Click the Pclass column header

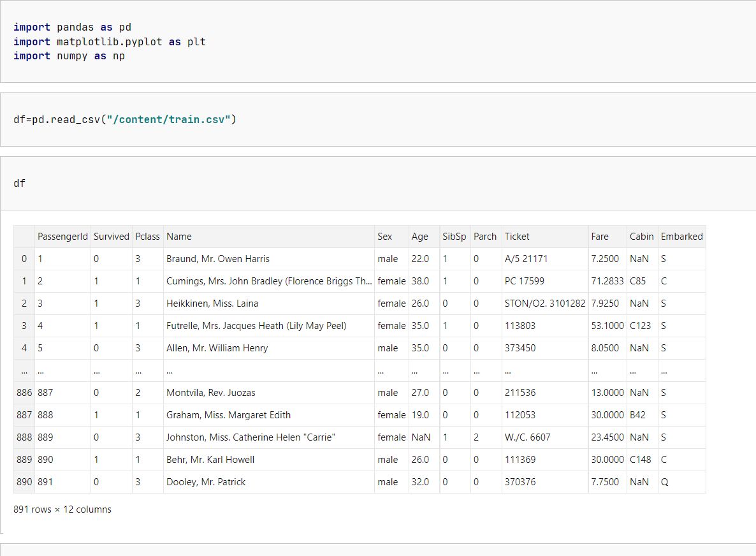click(147, 237)
